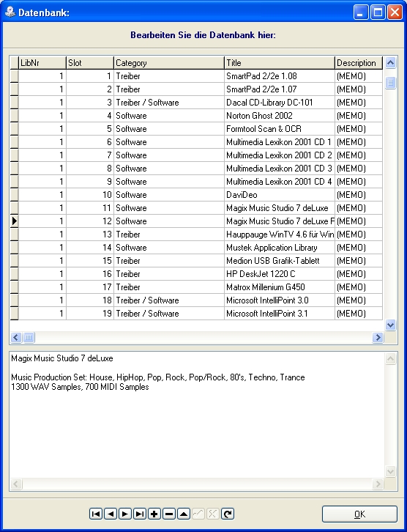407x532 pixels.
Task: Select Microsoft IntelliPoint 3.0 cell
Action: pyautogui.click(x=280, y=300)
